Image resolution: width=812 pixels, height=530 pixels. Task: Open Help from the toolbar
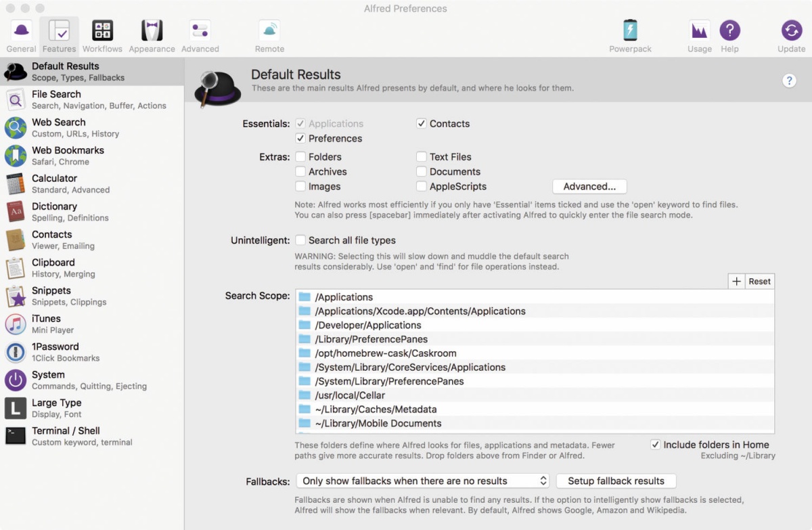tap(729, 36)
